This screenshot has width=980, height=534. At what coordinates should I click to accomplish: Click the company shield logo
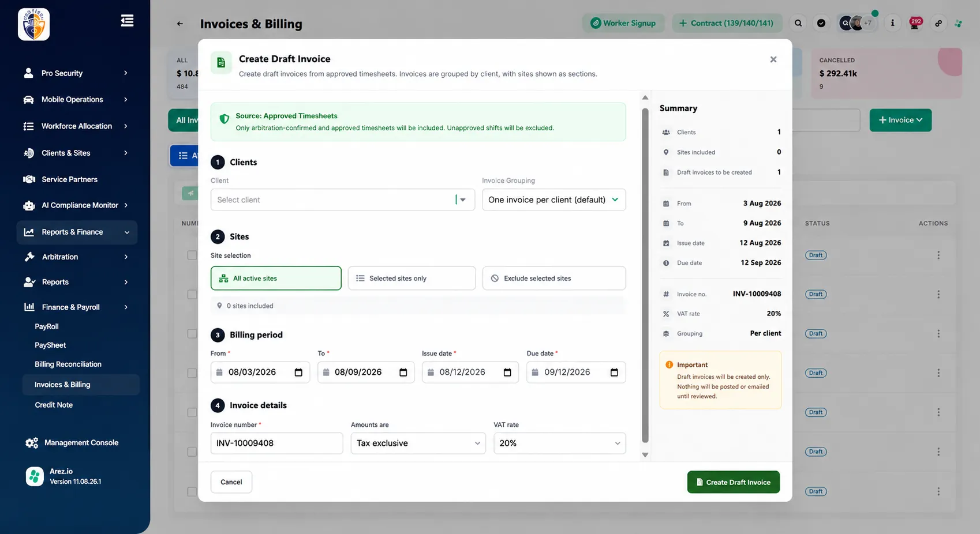point(33,24)
